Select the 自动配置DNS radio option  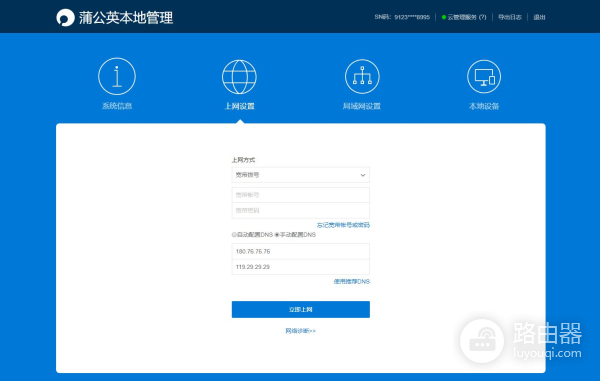[x=234, y=234]
